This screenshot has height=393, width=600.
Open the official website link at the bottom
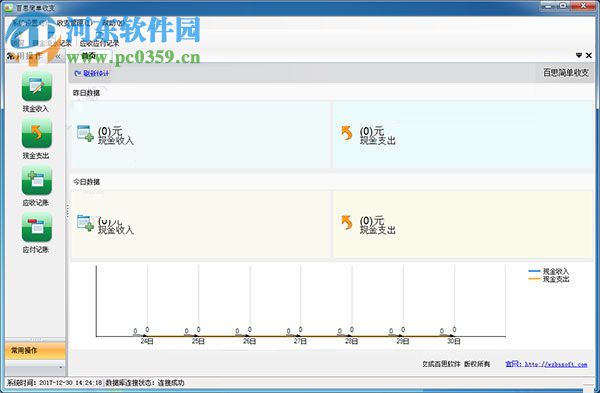(546, 364)
